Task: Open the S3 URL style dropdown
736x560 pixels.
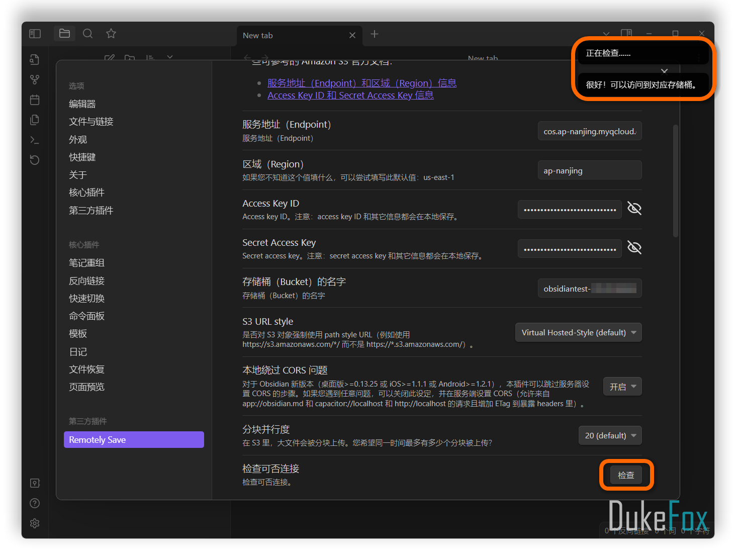Action: (578, 333)
